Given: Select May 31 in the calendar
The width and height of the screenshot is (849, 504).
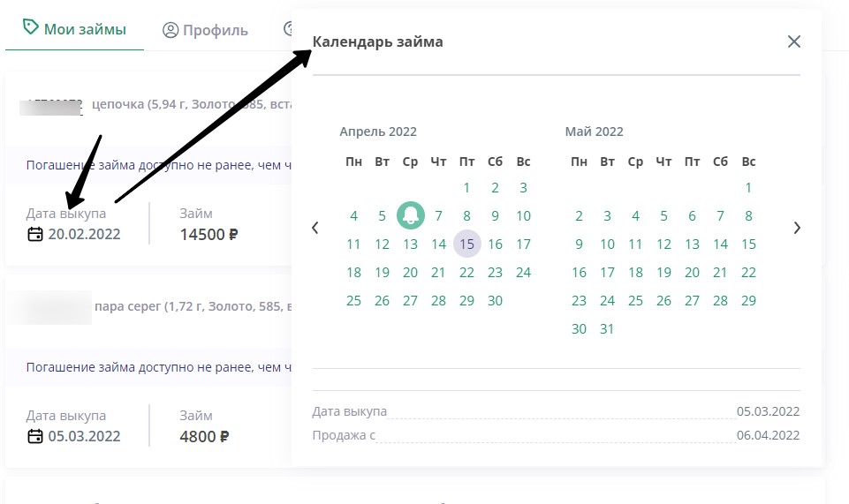Looking at the screenshot, I should click(607, 329).
